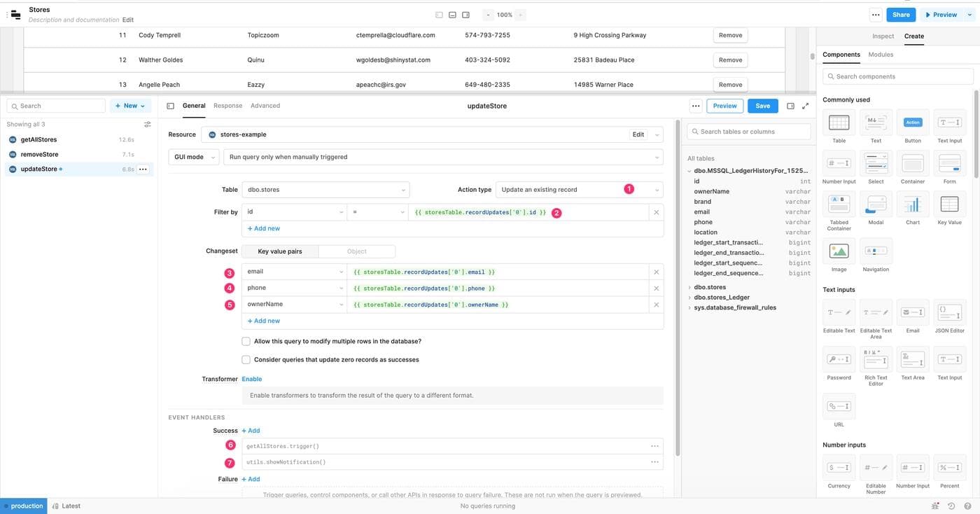Click the Table component icon
The width and height of the screenshot is (980, 514).
(839, 123)
